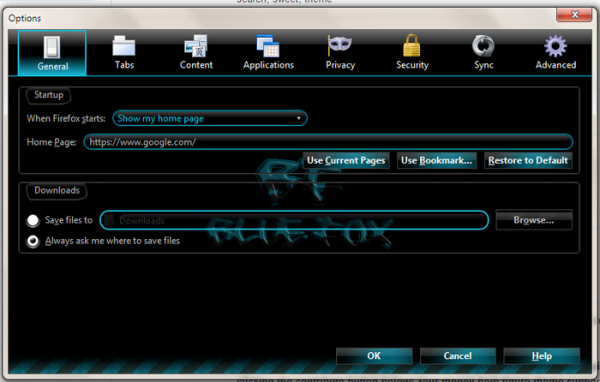Select the General label
Image resolution: width=600 pixels, height=382 pixels.
(53, 66)
